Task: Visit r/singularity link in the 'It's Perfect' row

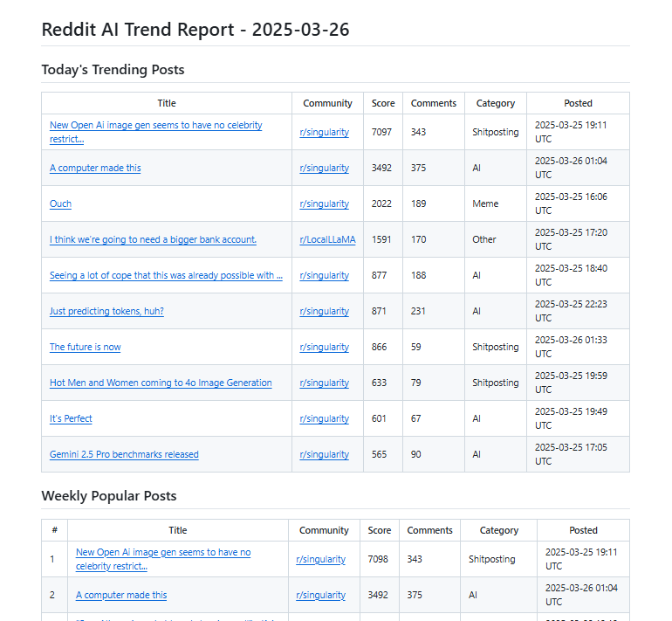Action: pos(325,418)
